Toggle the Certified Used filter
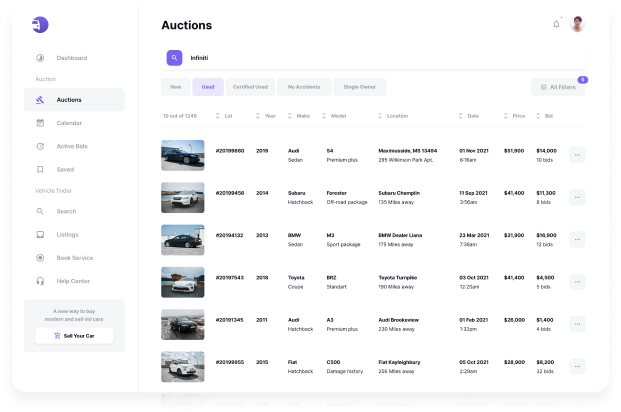The height and width of the screenshot is (412, 621). (x=250, y=87)
